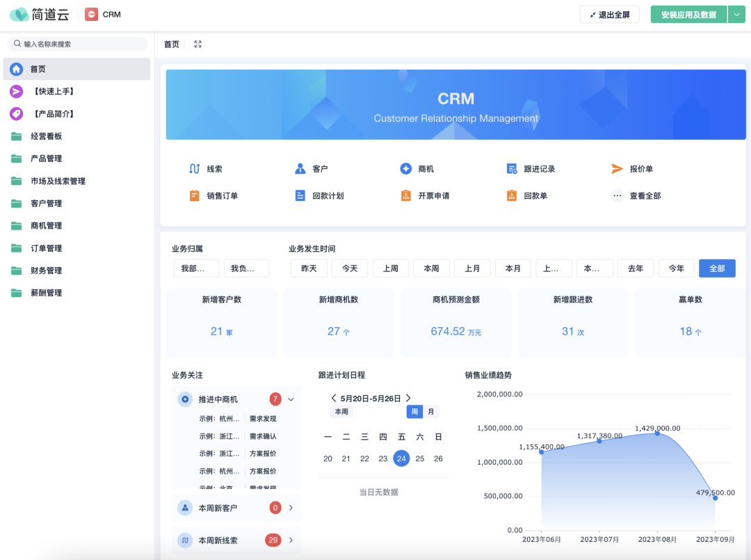Select the 全部 time filter
This screenshot has width=751, height=560.
pyautogui.click(x=717, y=269)
